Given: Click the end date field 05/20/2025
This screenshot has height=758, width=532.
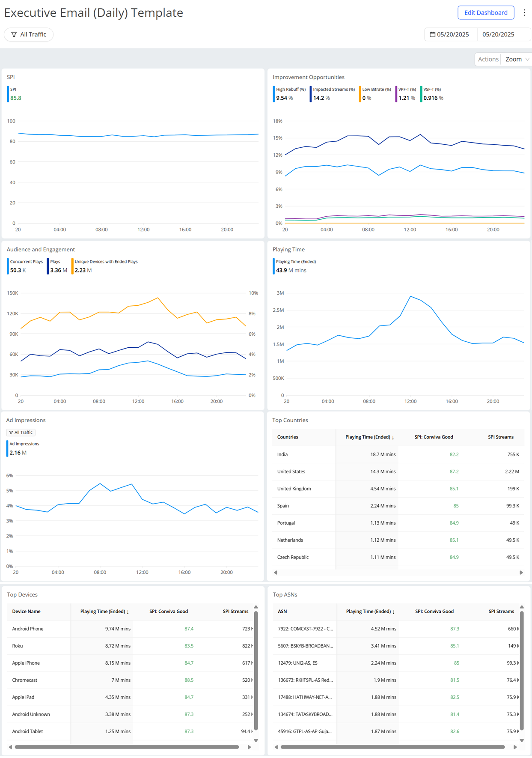Looking at the screenshot, I should pos(498,35).
